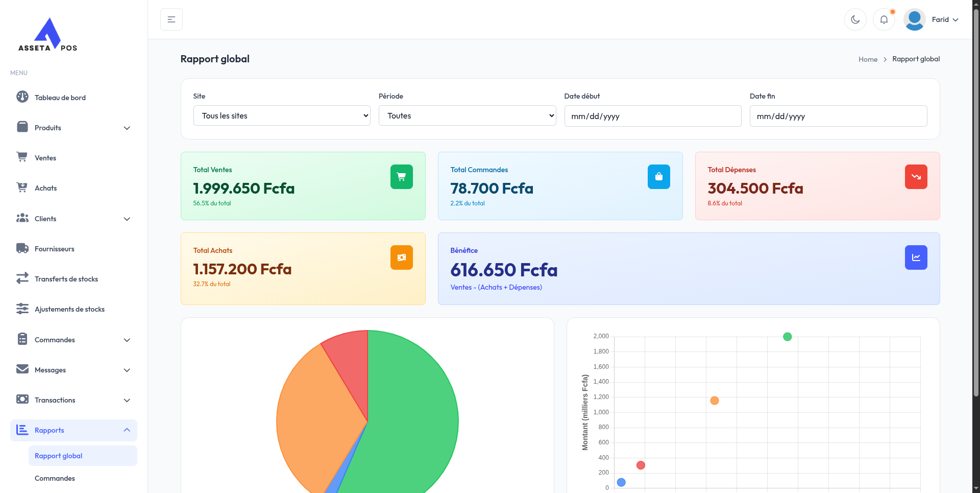Collapse sidebar with hamburger menu button

pyautogui.click(x=171, y=19)
